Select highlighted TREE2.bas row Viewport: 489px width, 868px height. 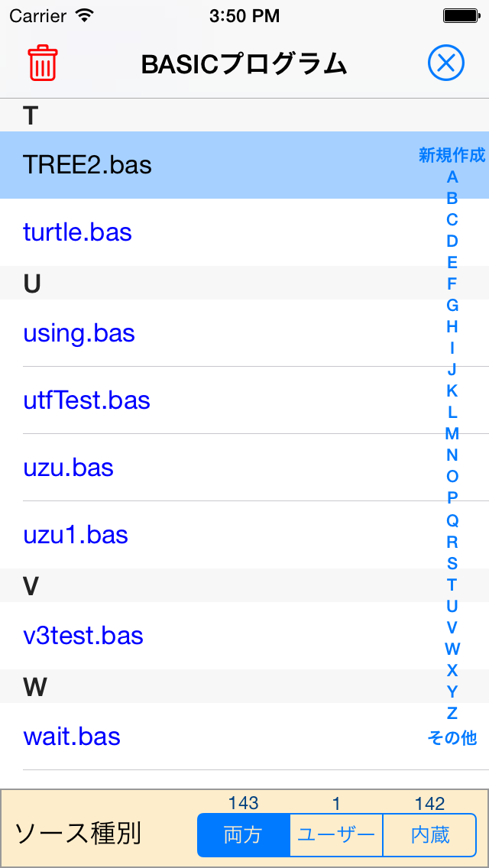tap(244, 165)
